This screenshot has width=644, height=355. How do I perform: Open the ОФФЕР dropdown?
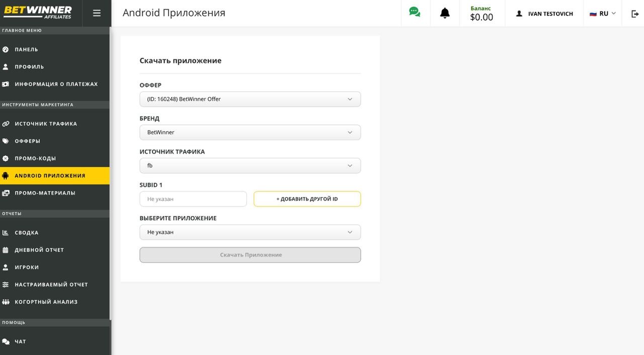(250, 99)
